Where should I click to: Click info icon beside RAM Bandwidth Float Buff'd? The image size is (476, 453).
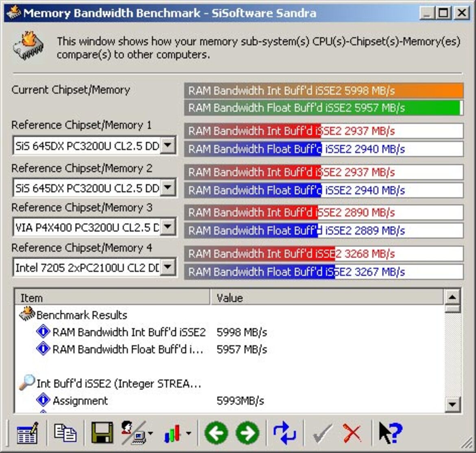pos(43,348)
